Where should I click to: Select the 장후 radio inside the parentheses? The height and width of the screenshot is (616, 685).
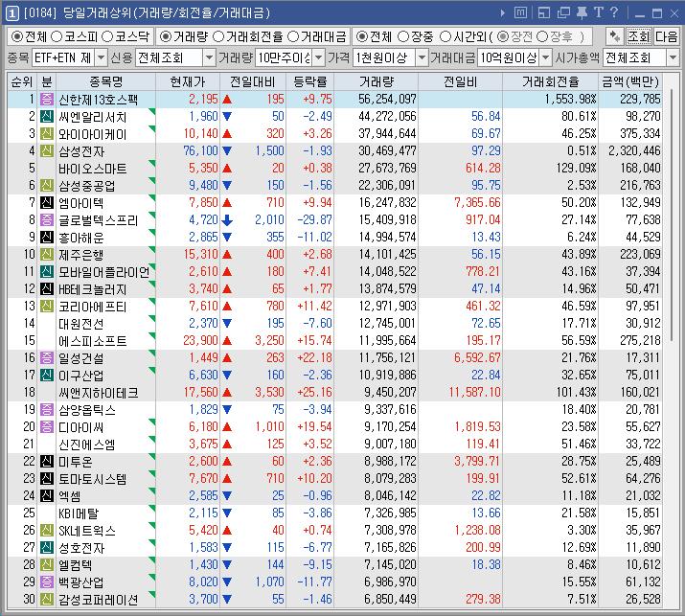point(542,36)
